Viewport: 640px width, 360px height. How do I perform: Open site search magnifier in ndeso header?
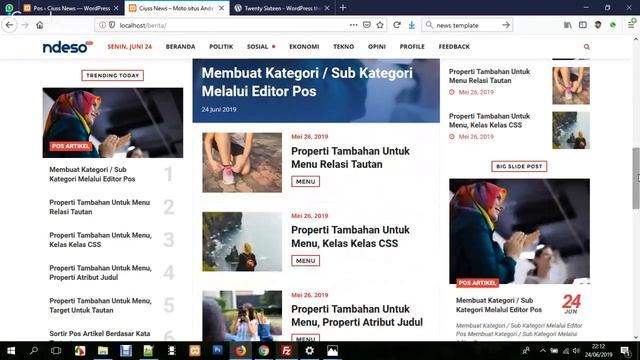(x=587, y=47)
